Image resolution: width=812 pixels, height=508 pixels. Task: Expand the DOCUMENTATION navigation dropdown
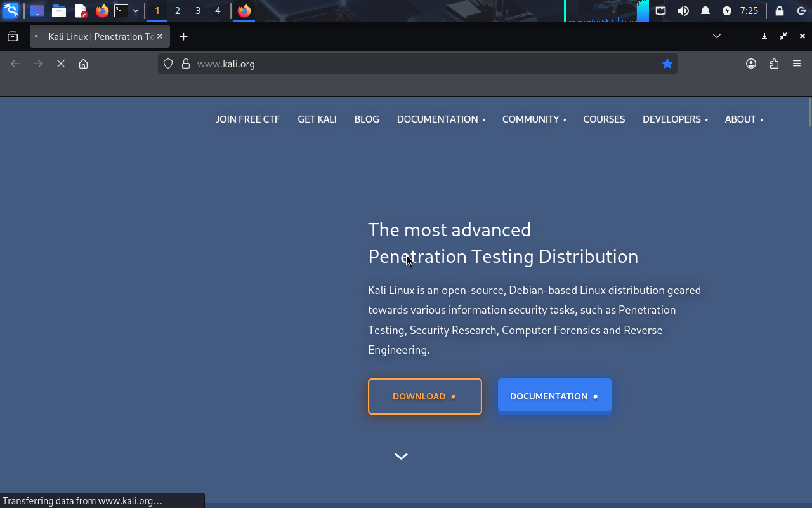point(440,119)
